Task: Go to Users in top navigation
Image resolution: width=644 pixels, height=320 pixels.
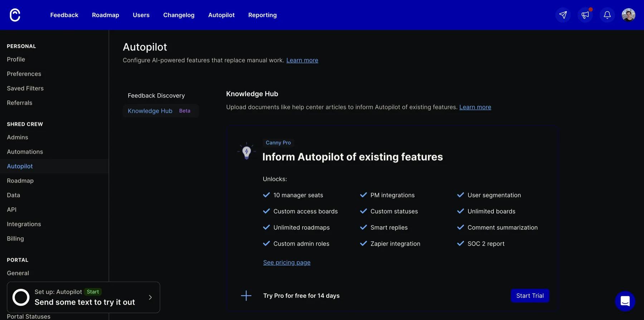Action: (x=141, y=15)
